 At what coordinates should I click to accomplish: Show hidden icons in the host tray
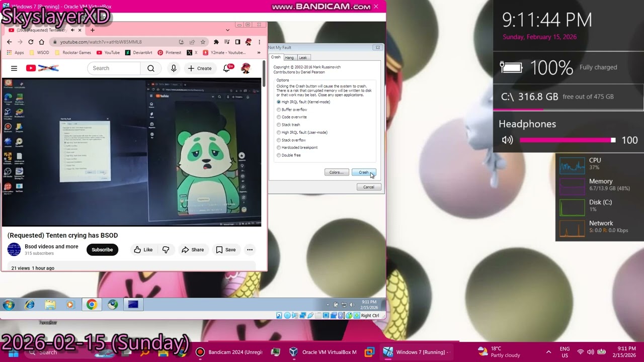point(548,352)
